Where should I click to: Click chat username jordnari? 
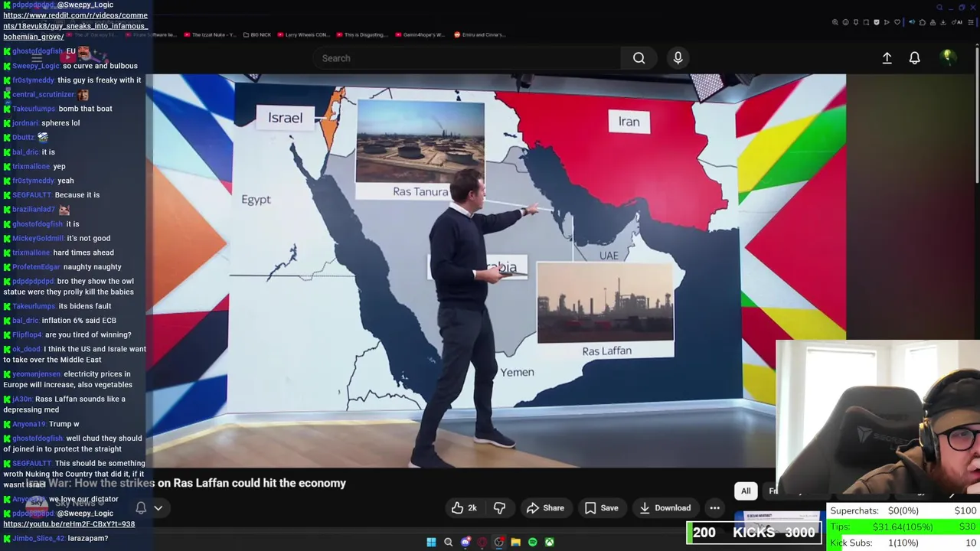25,123
